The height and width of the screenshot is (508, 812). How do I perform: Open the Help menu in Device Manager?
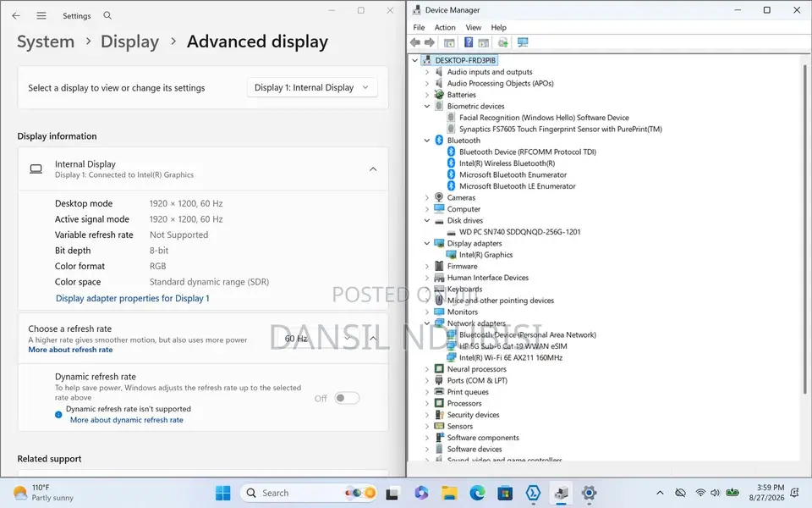point(499,27)
